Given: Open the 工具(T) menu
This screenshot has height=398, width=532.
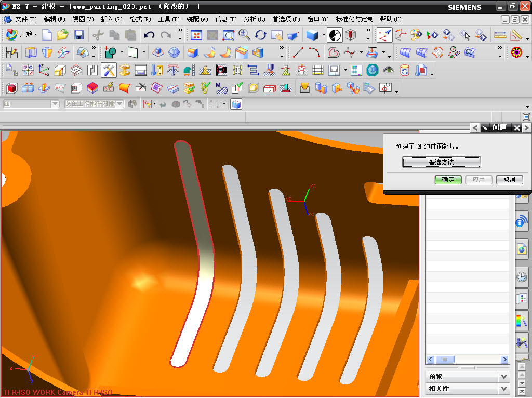Looking at the screenshot, I should pos(169,19).
